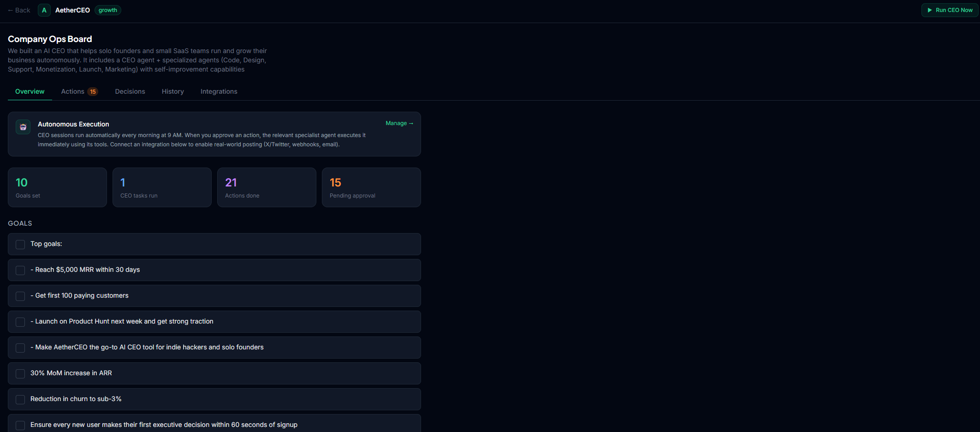Open Manage for Autonomous Execution
Screen dimensions: 980x432
399,123
